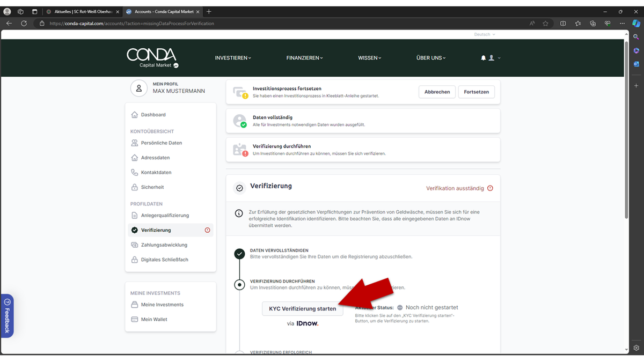Screen dimensions: 644x362
Task: Click the Sicherheit lock icon
Action: tap(135, 187)
